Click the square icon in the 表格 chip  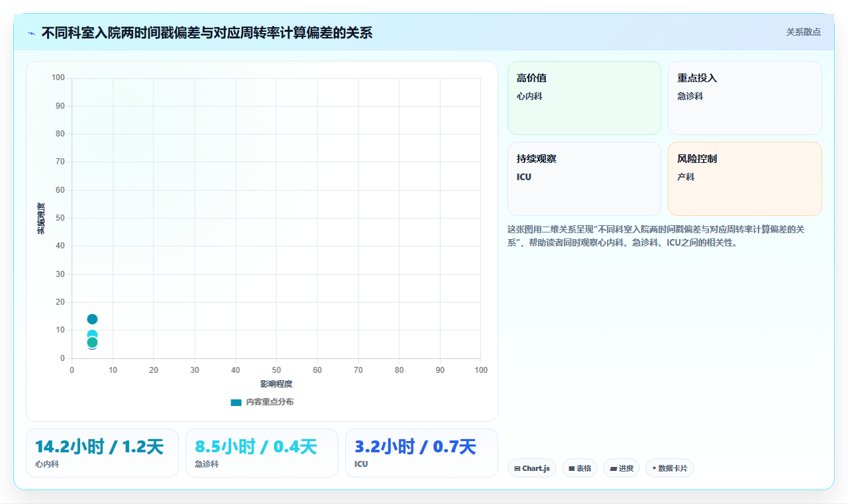(571, 468)
